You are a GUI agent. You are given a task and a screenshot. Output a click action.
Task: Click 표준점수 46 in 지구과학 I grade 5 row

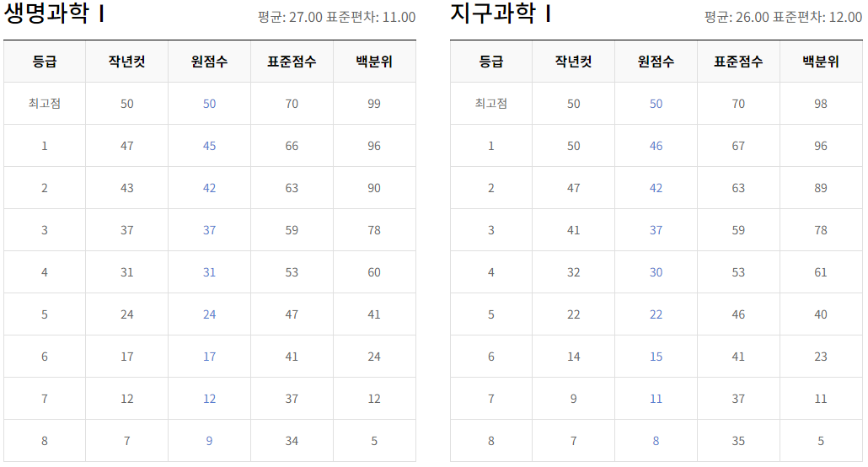click(738, 314)
